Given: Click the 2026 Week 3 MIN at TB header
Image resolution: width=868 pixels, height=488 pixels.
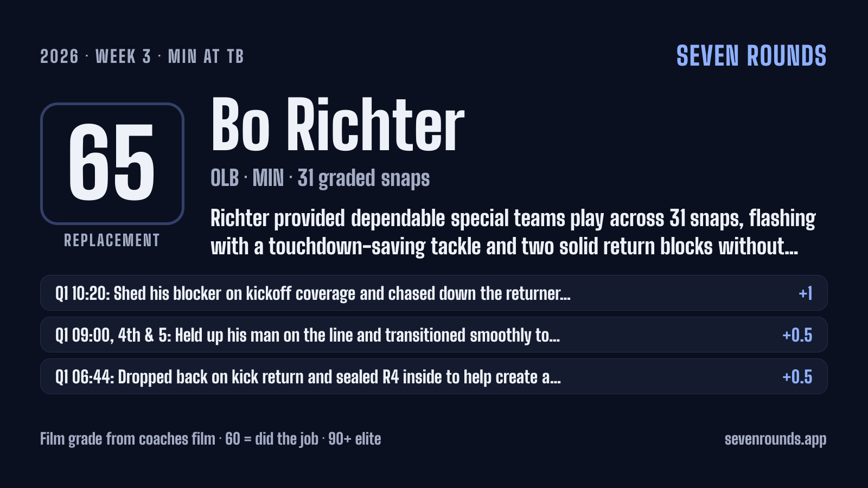Looking at the screenshot, I should [142, 56].
